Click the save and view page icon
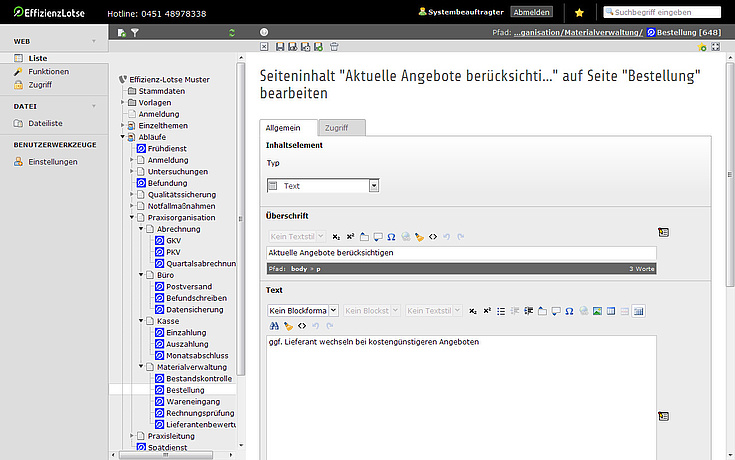This screenshot has width=735, height=460. [x=292, y=46]
